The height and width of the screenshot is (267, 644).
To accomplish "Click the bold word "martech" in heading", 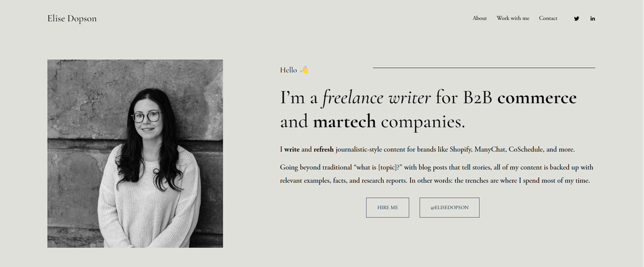I will (344, 122).
